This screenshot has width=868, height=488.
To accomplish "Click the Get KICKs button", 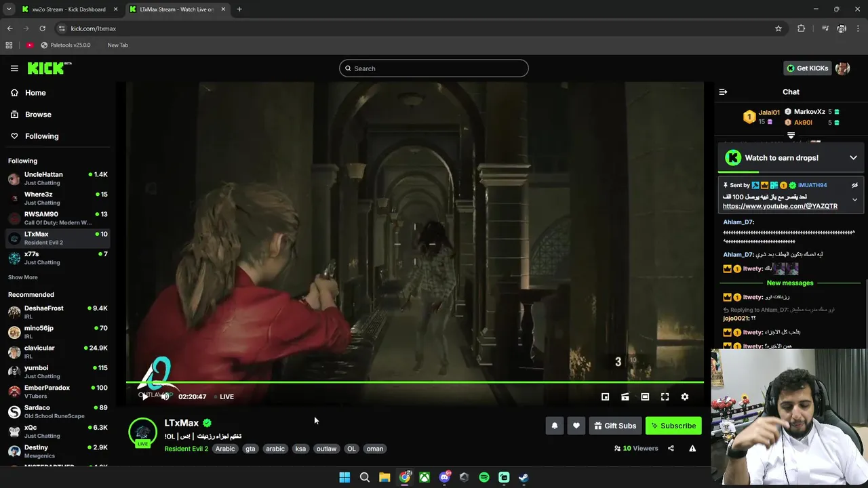I will (x=807, y=68).
